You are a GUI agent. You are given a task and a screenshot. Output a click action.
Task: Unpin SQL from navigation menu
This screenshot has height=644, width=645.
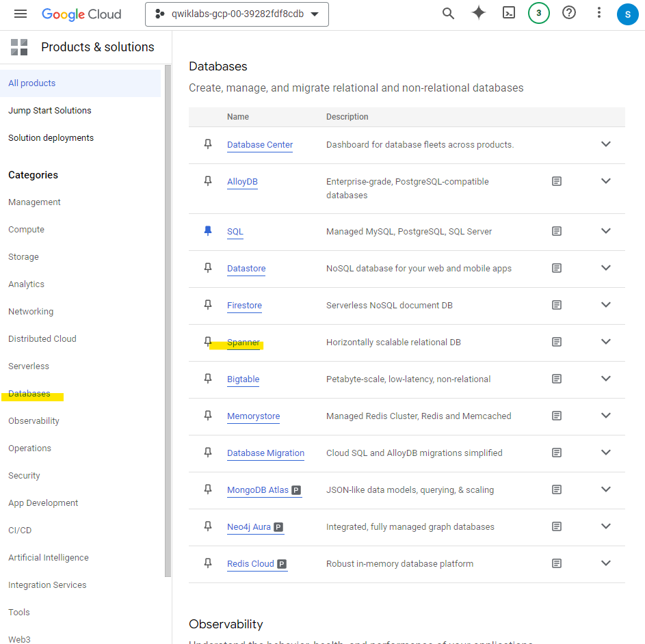tap(208, 230)
